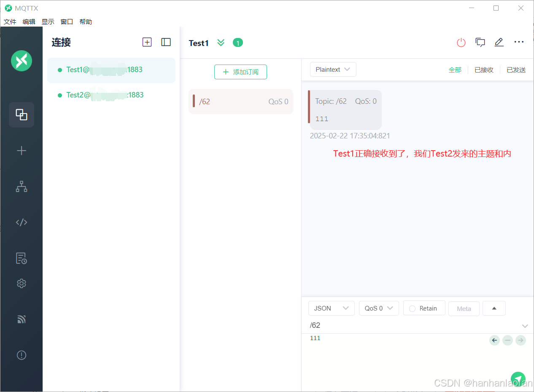Open the JSON payload format dropdown
The width and height of the screenshot is (534, 392).
332,308
